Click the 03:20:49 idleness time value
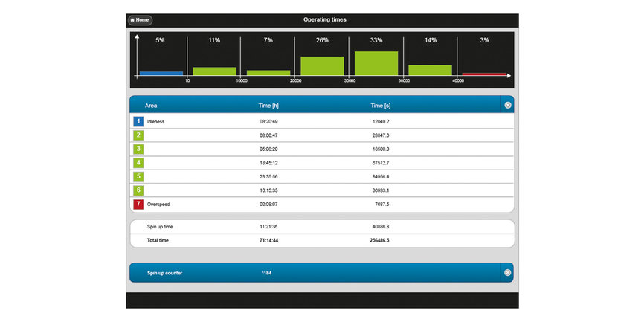Screen dimensions: 644x322 (268, 122)
